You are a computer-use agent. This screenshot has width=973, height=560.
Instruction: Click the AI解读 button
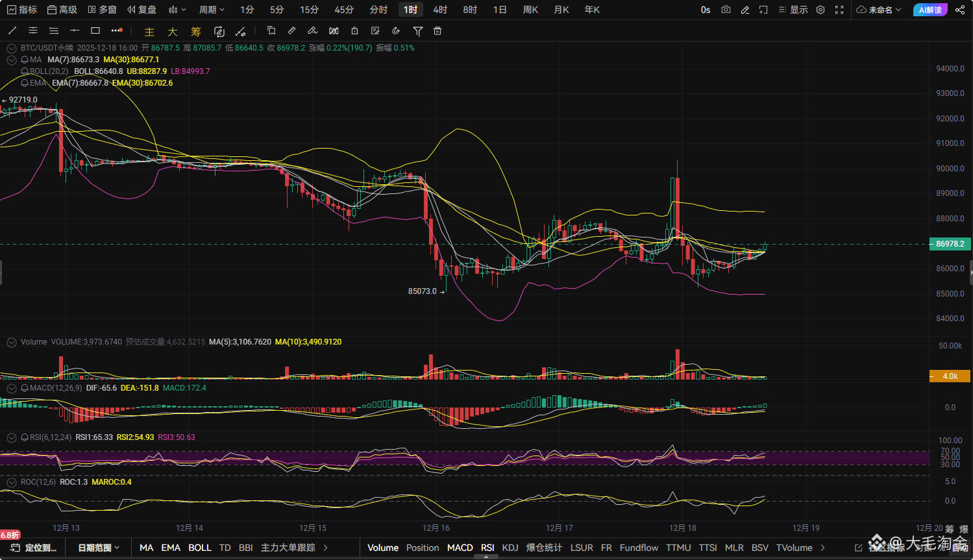pos(930,10)
